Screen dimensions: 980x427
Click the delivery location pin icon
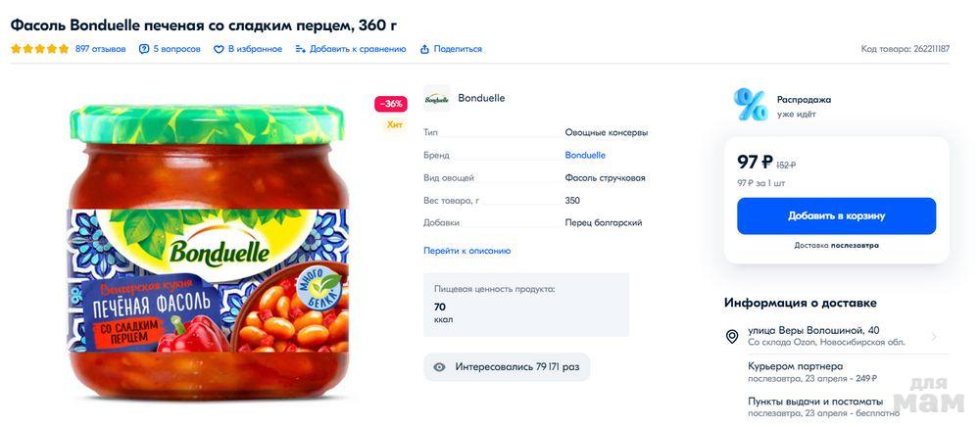732,336
